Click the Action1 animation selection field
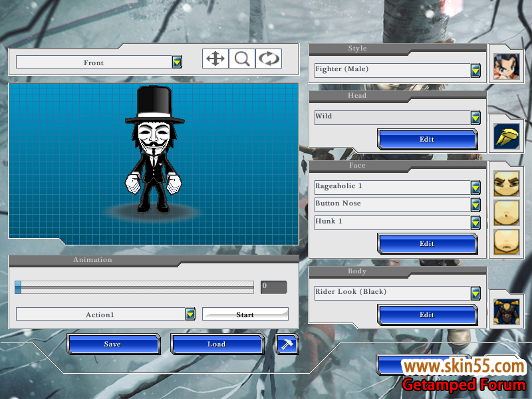The width and height of the screenshot is (532, 399). coord(101,314)
